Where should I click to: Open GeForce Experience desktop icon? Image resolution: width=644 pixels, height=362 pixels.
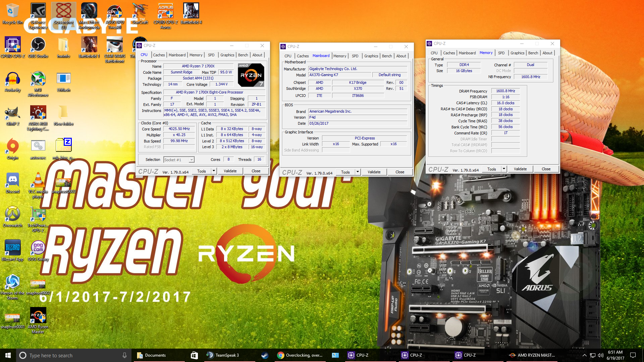(x=38, y=16)
